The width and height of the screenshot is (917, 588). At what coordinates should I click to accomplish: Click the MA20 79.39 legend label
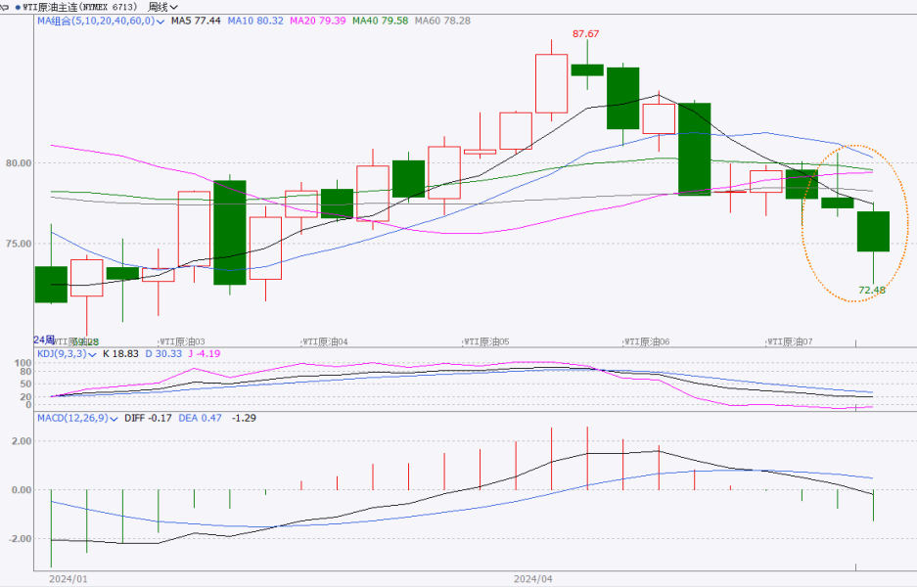(x=313, y=20)
